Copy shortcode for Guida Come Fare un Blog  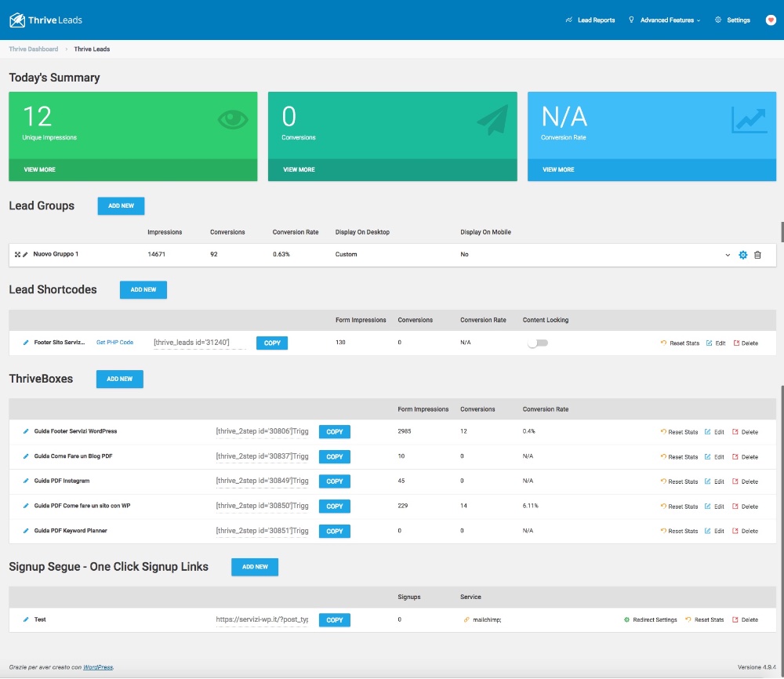(335, 456)
